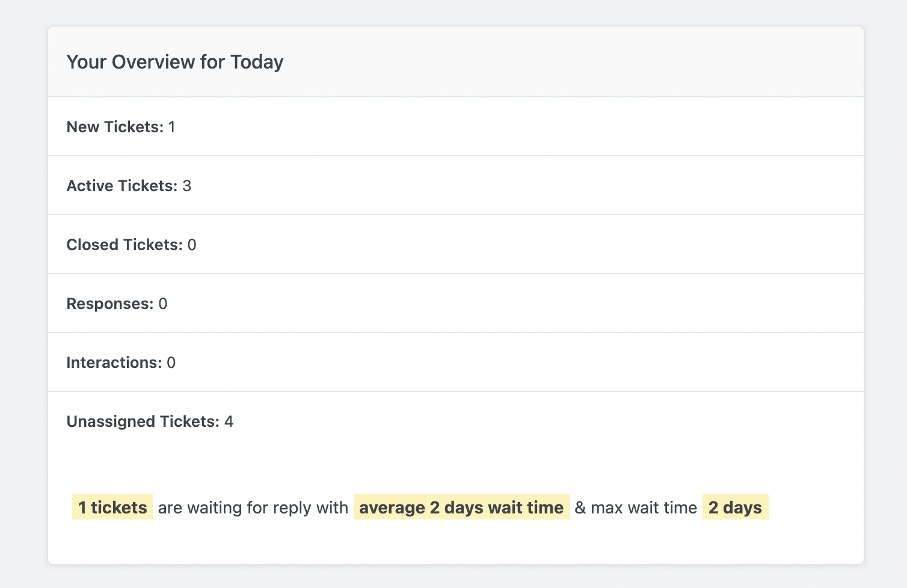Click the highlighted max wait "2 days" badge

click(735, 507)
